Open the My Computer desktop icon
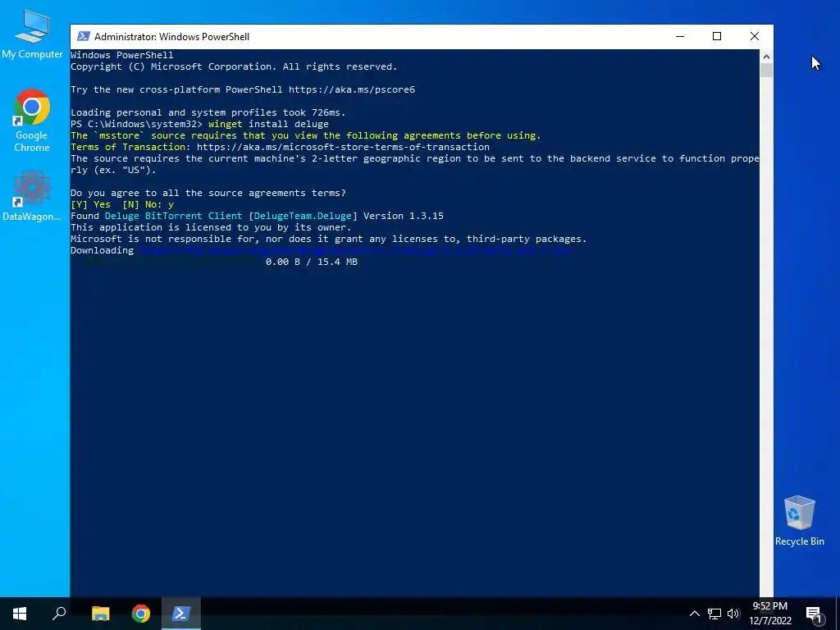840x630 pixels. pyautogui.click(x=32, y=34)
